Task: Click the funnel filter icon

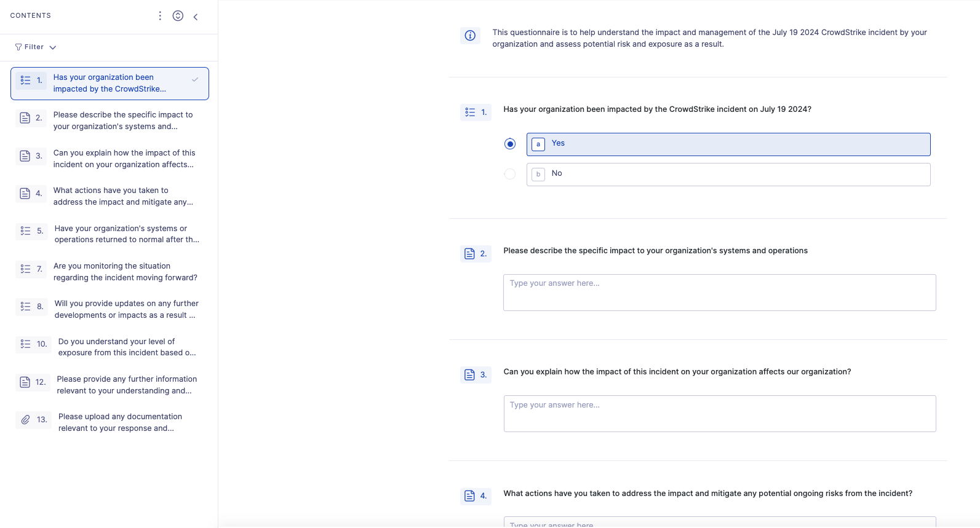Action: click(x=18, y=47)
